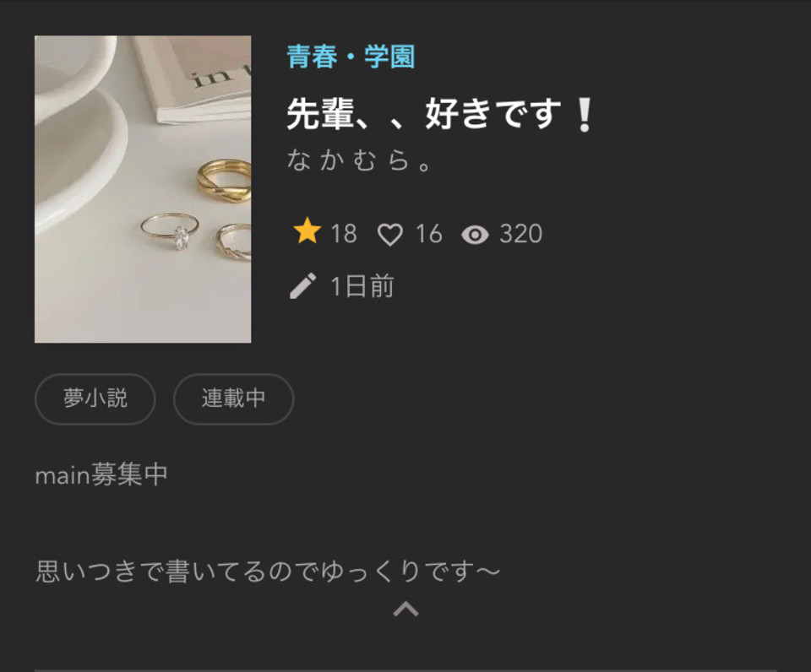The height and width of the screenshot is (672, 811).
Task: Click the rings cover image thumbnail
Action: click(x=143, y=189)
